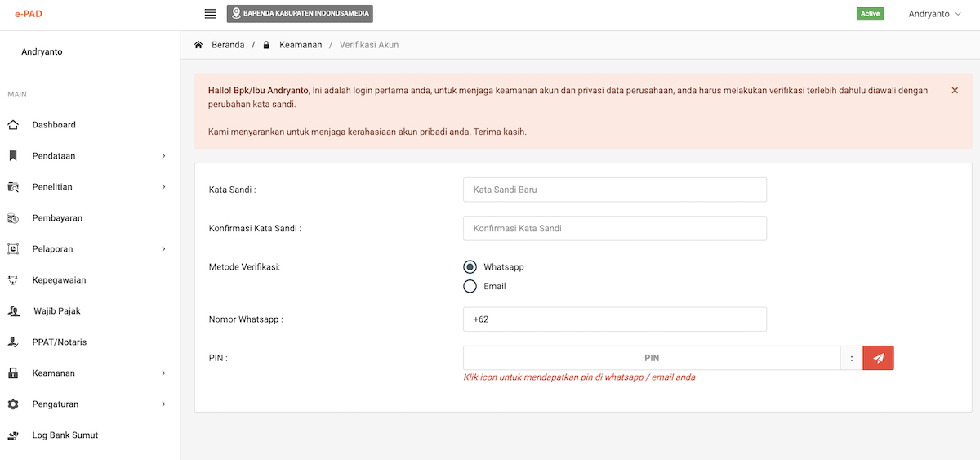This screenshot has height=460, width=980.
Task: Dismiss the first login alert message
Action: pos(955,91)
